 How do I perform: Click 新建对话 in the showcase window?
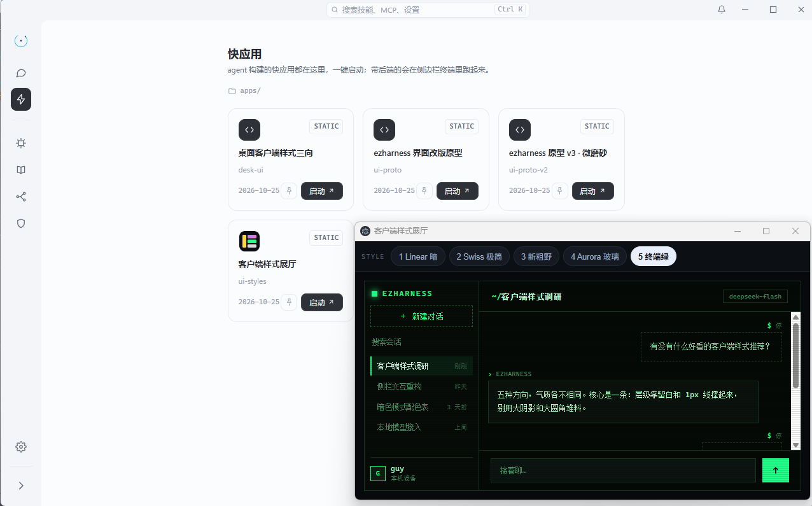(421, 316)
